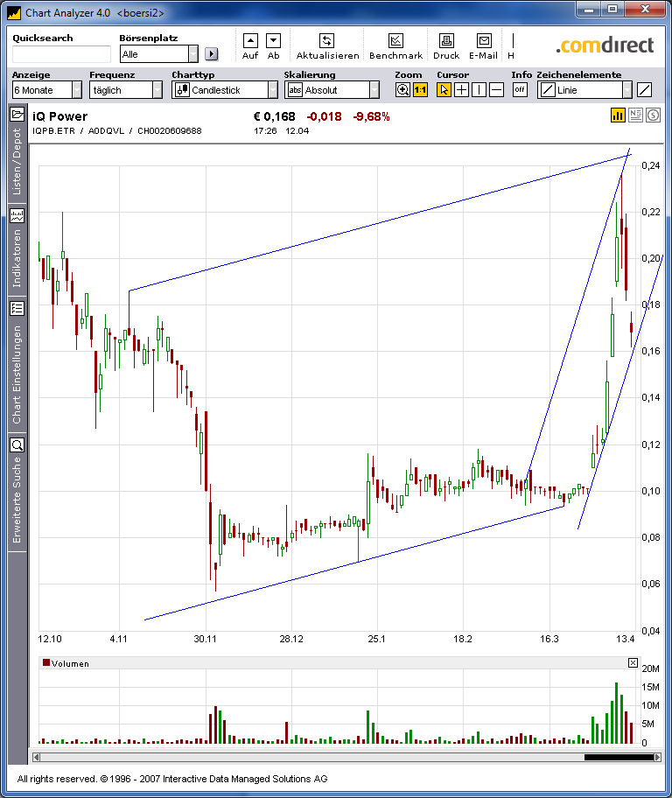This screenshot has height=798, width=672.
Task: Send chart via E-Mail icon
Action: [x=484, y=41]
